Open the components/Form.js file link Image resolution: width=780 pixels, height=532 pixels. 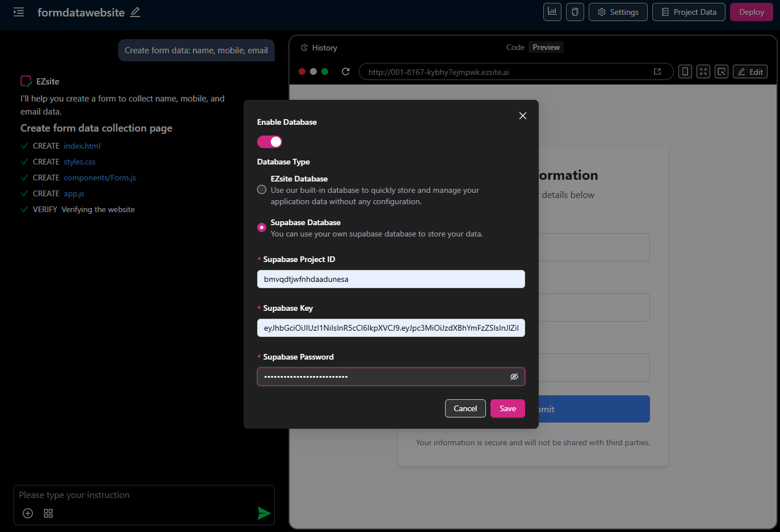100,178
